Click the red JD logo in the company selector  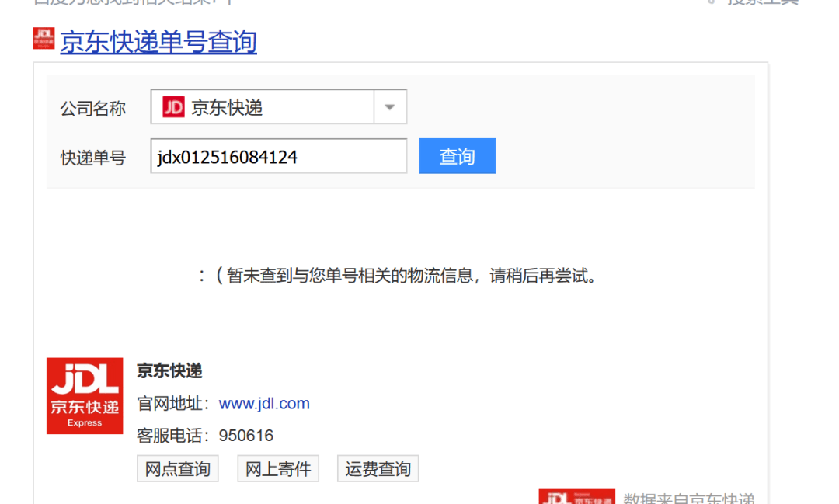(x=173, y=107)
